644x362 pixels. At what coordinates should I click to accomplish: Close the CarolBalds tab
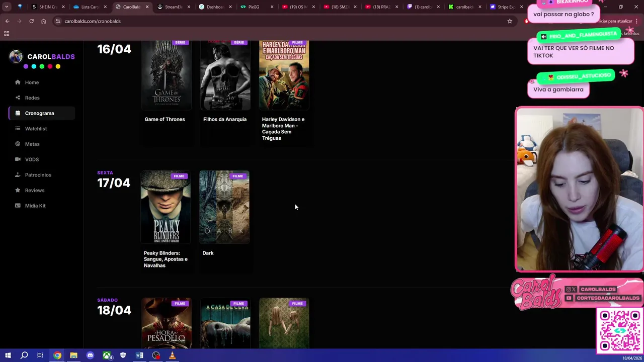point(147,7)
